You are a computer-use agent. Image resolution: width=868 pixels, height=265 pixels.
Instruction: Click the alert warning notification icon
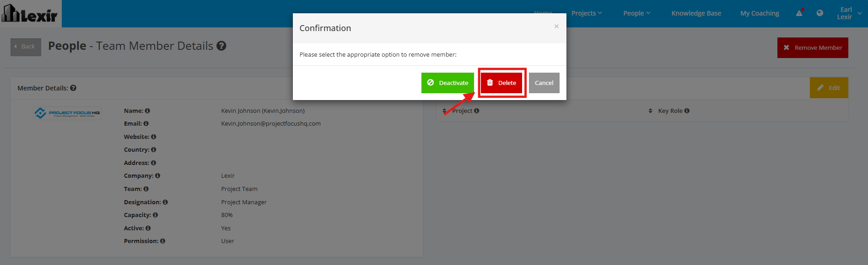[799, 13]
